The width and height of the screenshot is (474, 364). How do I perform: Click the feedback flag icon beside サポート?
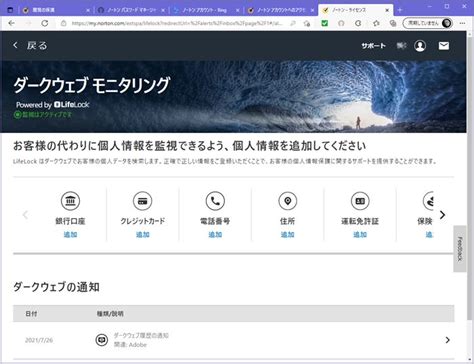click(401, 46)
